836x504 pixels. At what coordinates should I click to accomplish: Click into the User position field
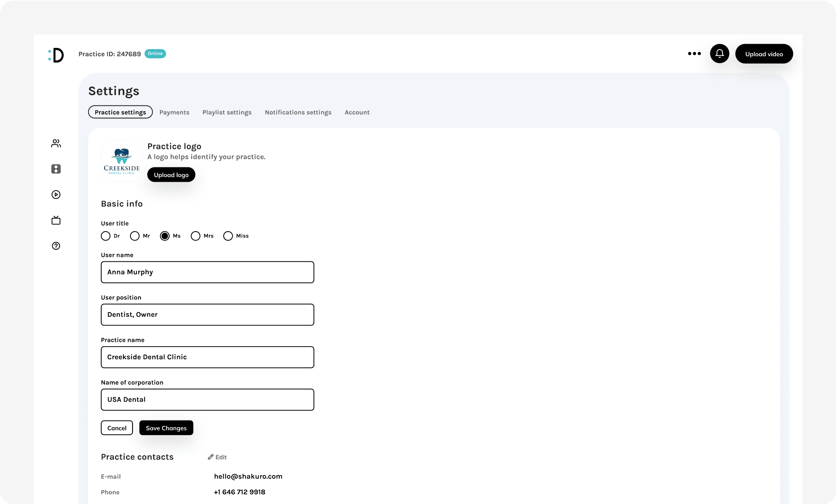click(x=207, y=315)
